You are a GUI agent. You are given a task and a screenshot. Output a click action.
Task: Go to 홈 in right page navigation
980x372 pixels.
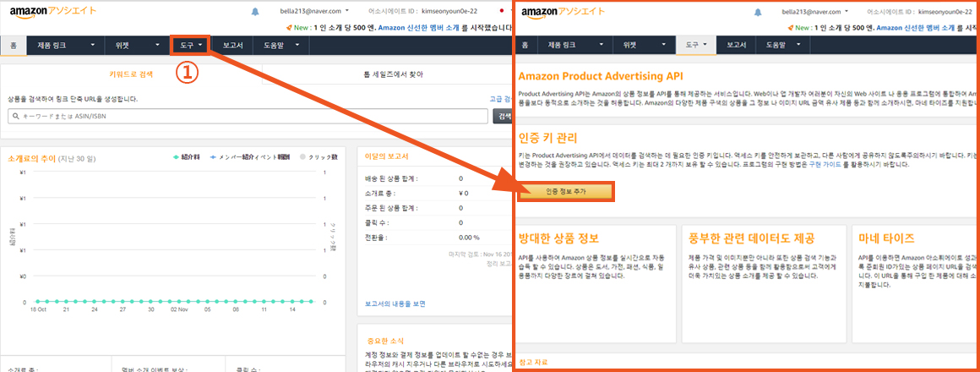525,45
